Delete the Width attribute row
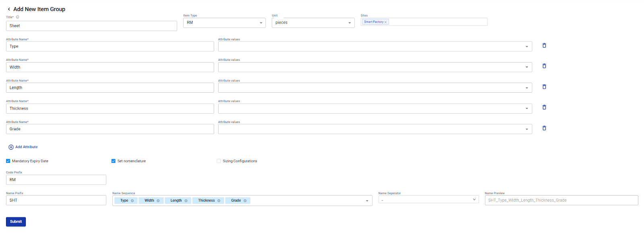This screenshot has height=252, width=644. tap(544, 66)
